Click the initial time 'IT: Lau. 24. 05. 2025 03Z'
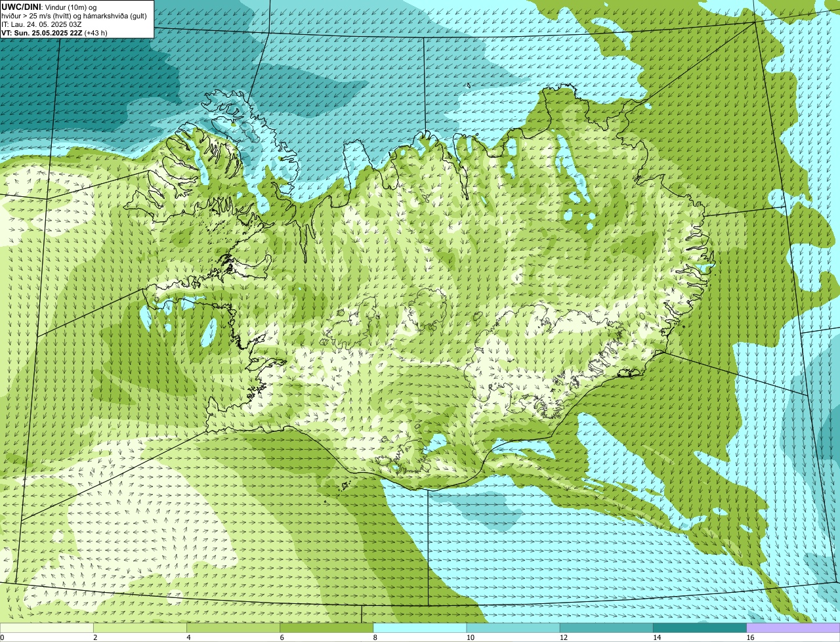The image size is (840, 642). (x=41, y=24)
